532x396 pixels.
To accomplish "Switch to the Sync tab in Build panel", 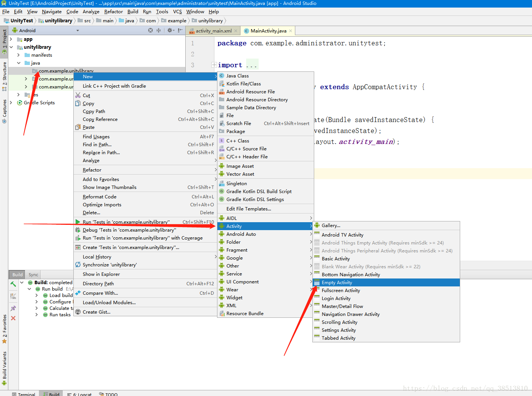I will (x=33, y=275).
